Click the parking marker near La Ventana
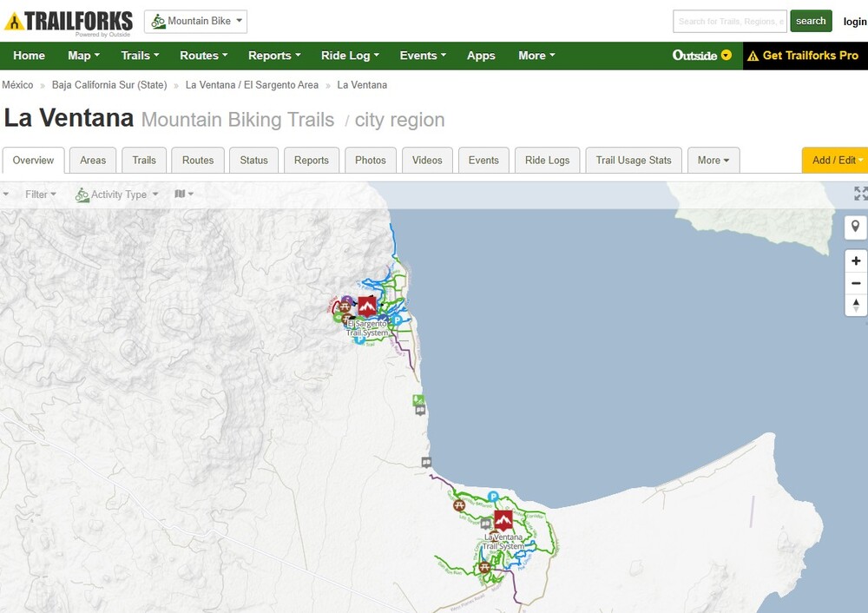This screenshot has height=613, width=868. coord(493,497)
